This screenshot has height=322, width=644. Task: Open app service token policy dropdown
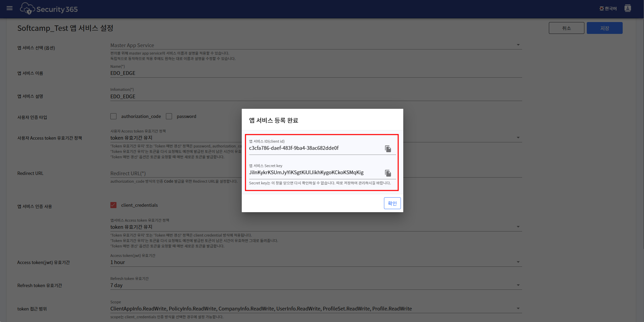click(x=518, y=227)
